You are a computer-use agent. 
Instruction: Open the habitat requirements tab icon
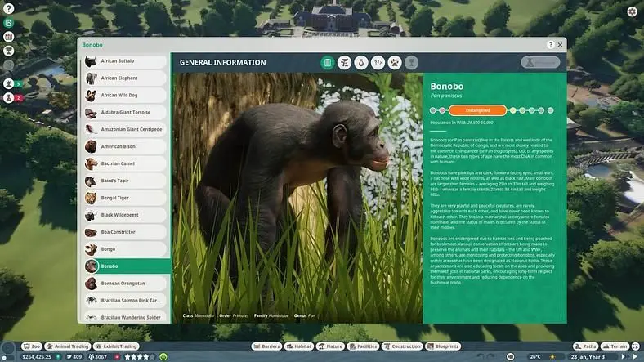click(x=344, y=62)
